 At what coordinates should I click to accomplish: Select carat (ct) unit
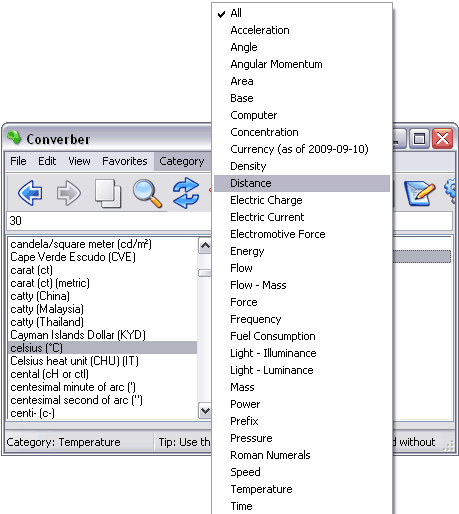pyautogui.click(x=102, y=270)
